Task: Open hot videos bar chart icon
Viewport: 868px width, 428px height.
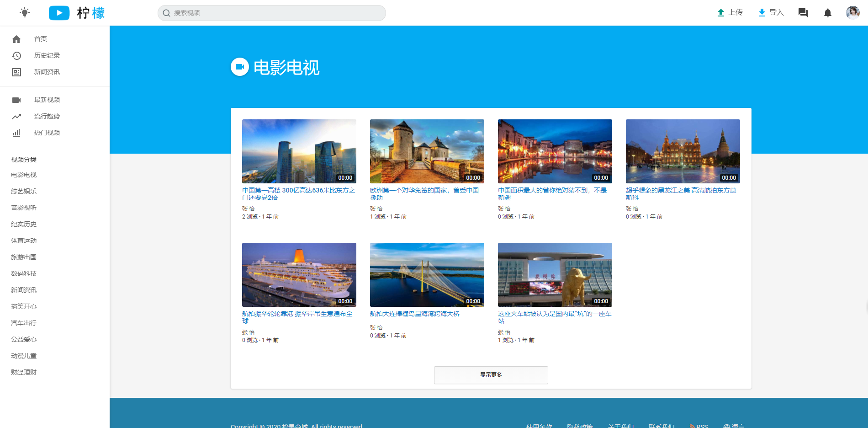Action: coord(16,133)
